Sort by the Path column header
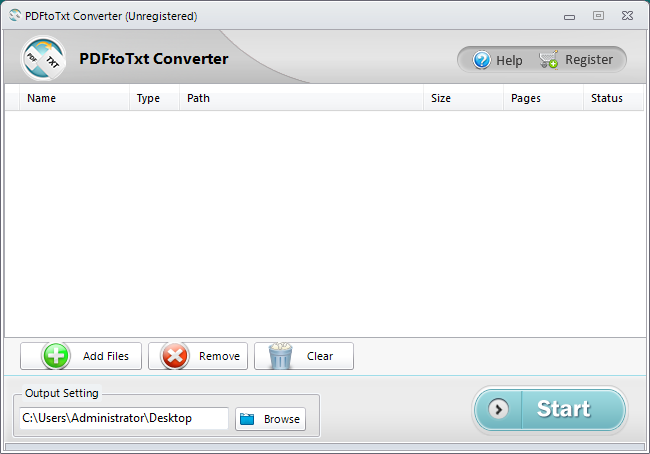650x454 pixels. (x=301, y=98)
